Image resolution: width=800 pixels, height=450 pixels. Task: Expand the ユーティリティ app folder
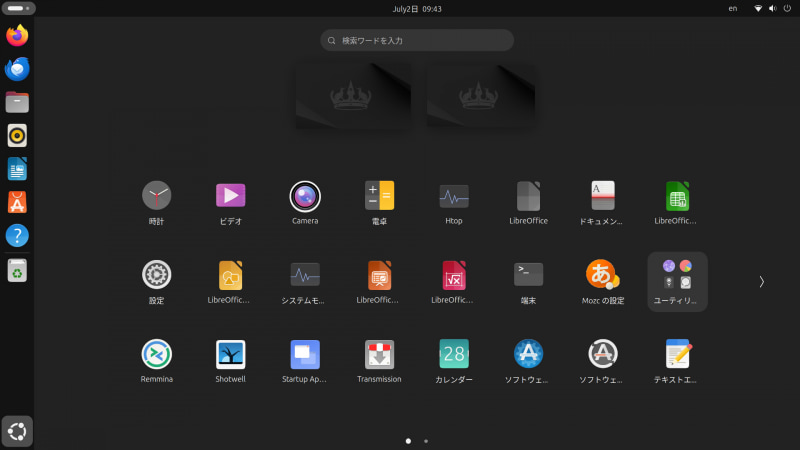point(677,281)
